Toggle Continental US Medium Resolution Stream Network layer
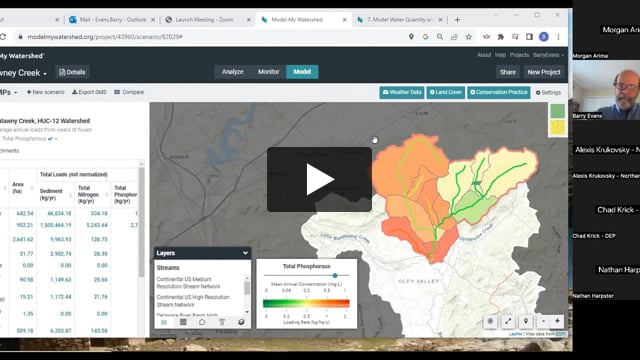The width and height of the screenshot is (640, 360). tap(188, 283)
